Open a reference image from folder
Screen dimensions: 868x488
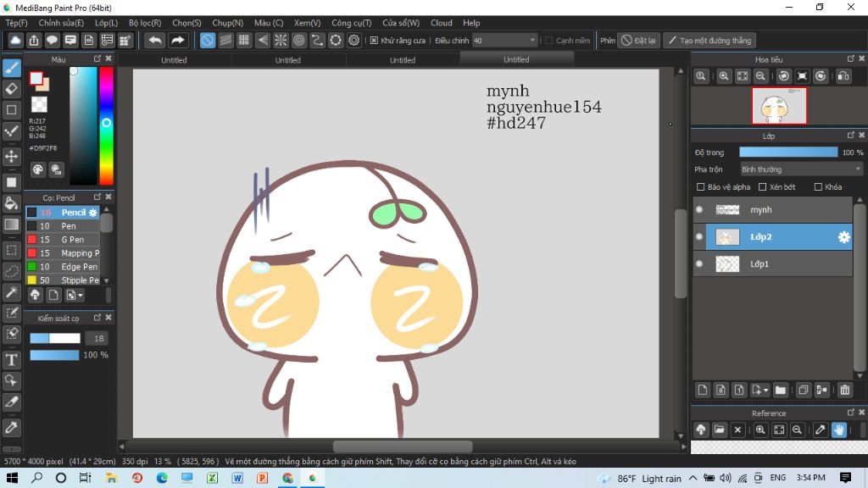coord(719,430)
